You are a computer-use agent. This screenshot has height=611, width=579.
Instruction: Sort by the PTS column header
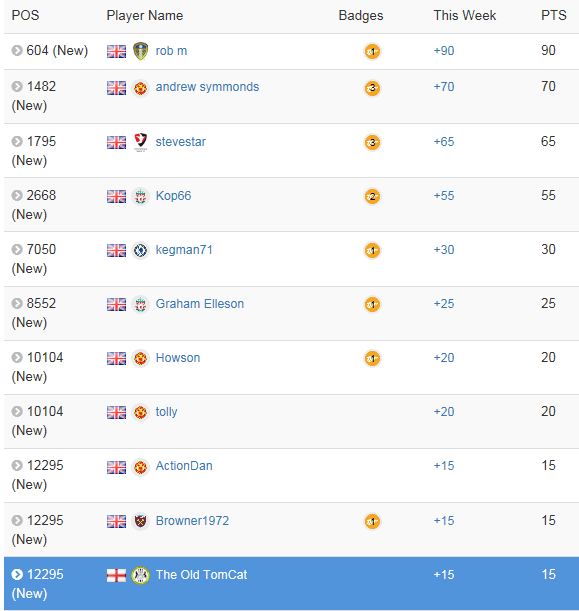point(553,16)
